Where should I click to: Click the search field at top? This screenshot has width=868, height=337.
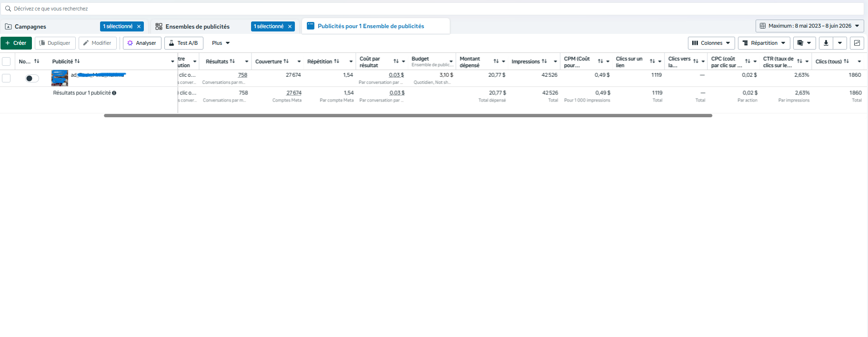(434, 9)
